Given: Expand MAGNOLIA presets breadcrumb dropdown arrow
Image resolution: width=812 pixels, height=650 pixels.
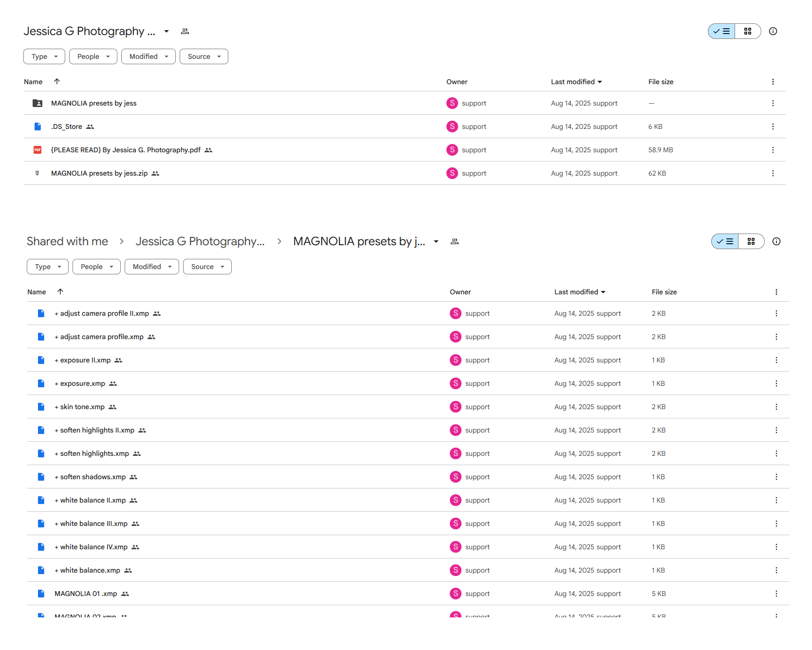Looking at the screenshot, I should (x=436, y=241).
